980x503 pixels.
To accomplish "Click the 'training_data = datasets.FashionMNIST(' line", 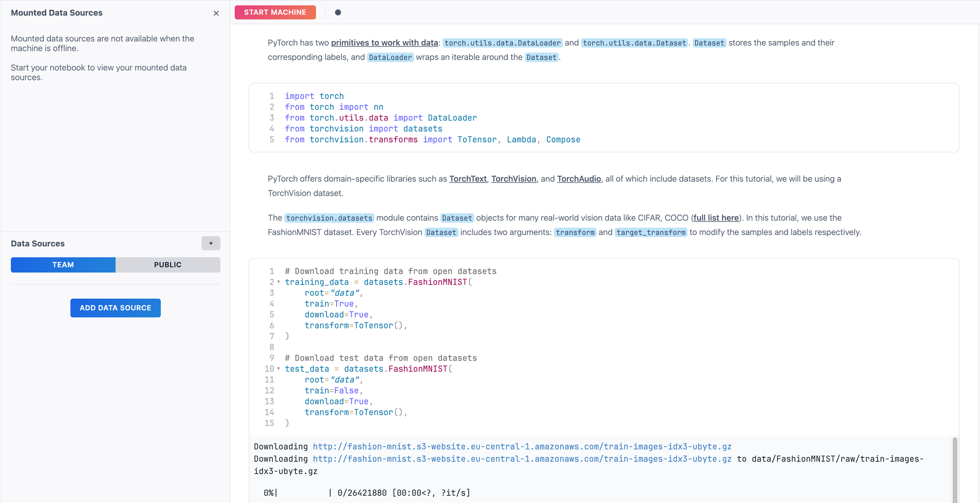I will coord(378,282).
